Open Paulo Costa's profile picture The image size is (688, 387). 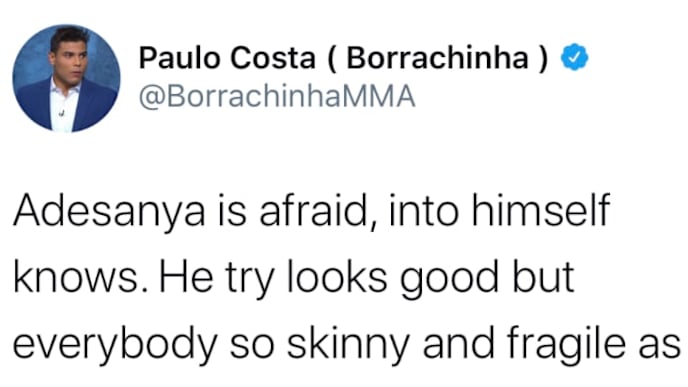[x=66, y=78]
